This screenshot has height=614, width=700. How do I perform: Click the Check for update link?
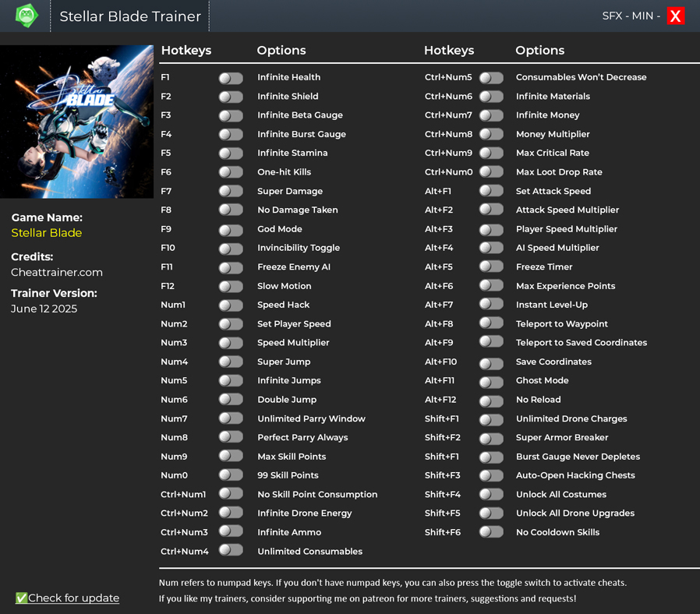[67, 598]
